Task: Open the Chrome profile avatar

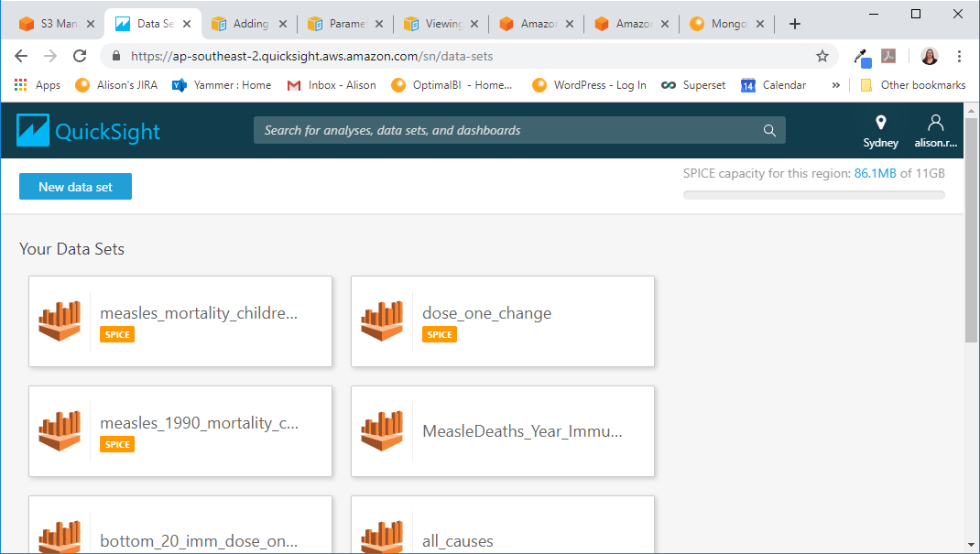Action: click(930, 56)
